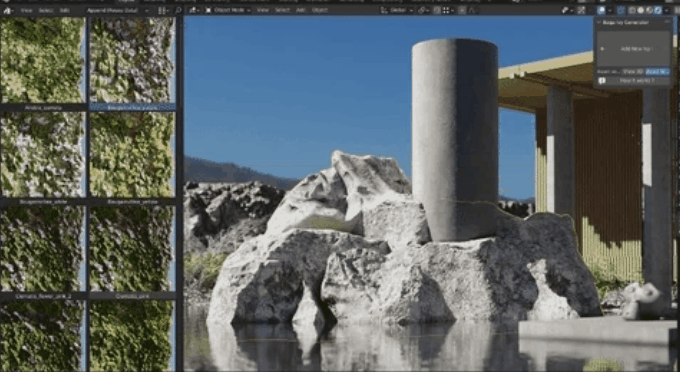This screenshot has width=680, height=372.
Task: Toggle snapping magnet icon
Action: pyautogui.click(x=437, y=10)
